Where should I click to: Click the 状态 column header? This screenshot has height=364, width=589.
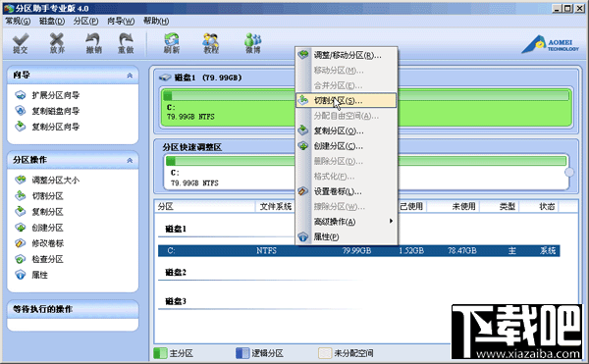[x=539, y=206]
